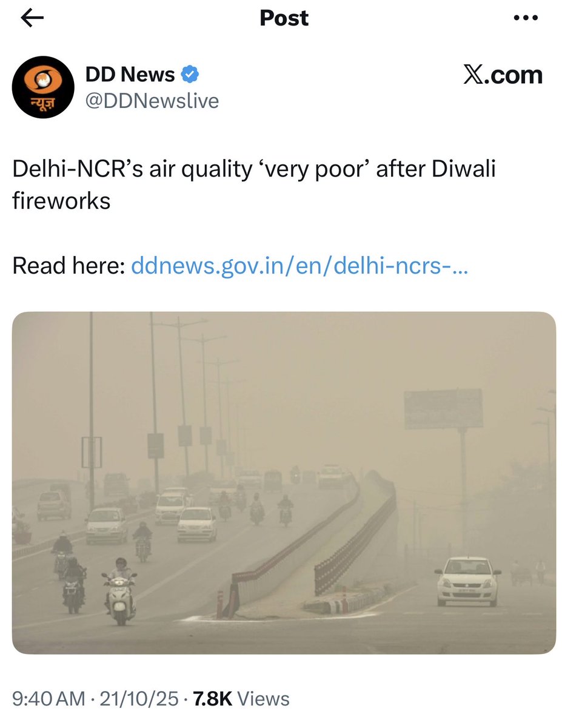The width and height of the screenshot is (562, 728).
Task: Open the smoggy road photo
Action: tap(284, 483)
